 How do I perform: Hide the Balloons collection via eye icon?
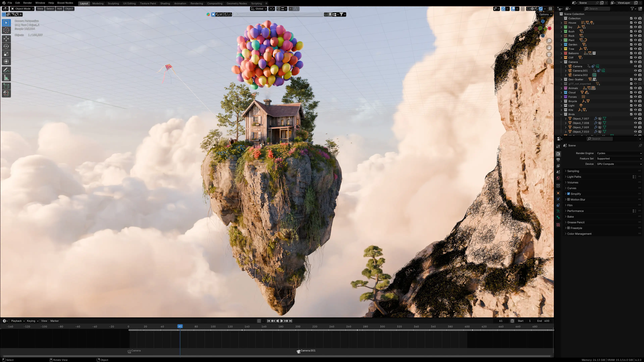pyautogui.click(x=635, y=53)
